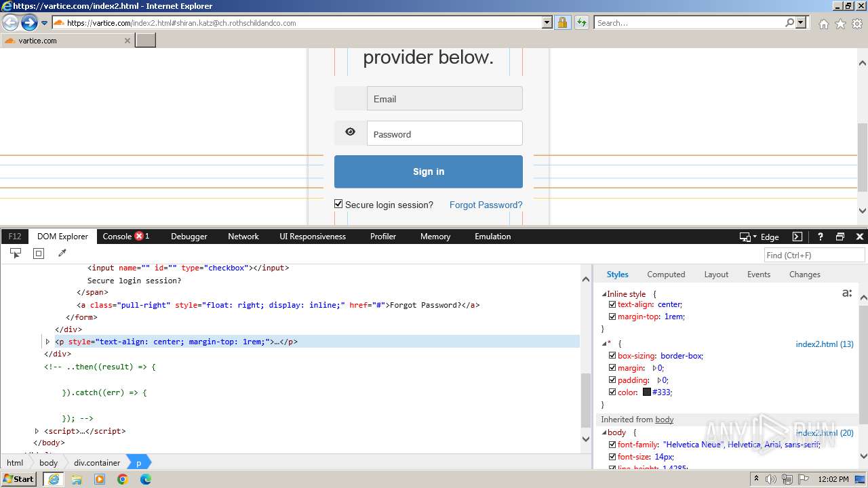Collapse the Inline style rule

(x=604, y=294)
